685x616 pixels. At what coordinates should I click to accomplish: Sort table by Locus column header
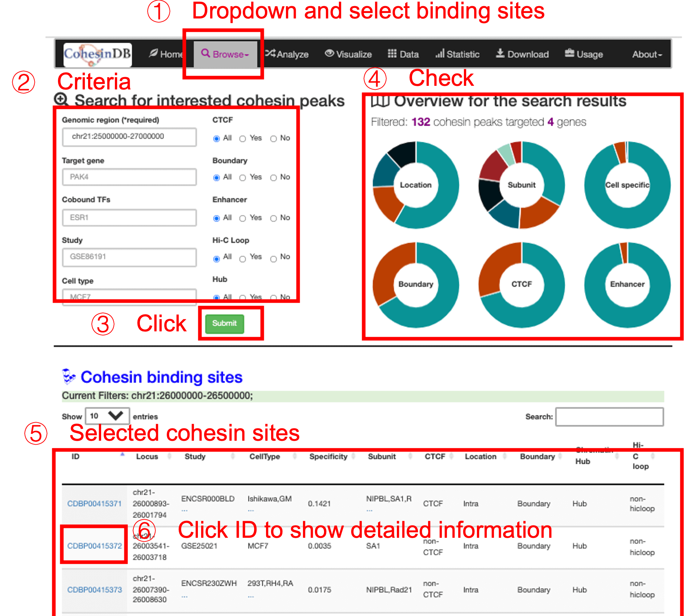[x=147, y=457]
